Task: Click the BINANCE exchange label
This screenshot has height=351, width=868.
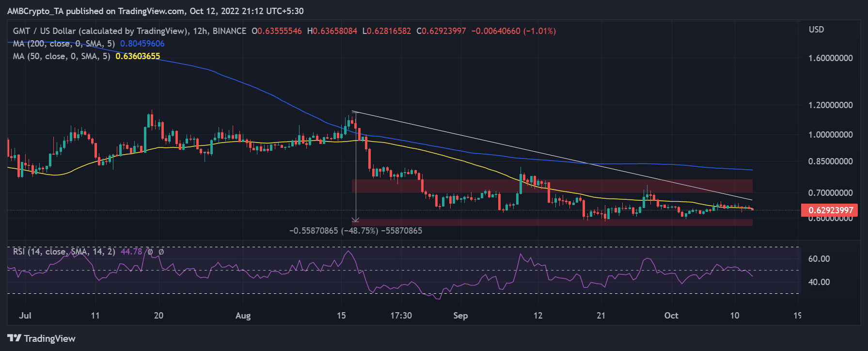Action: [229, 31]
